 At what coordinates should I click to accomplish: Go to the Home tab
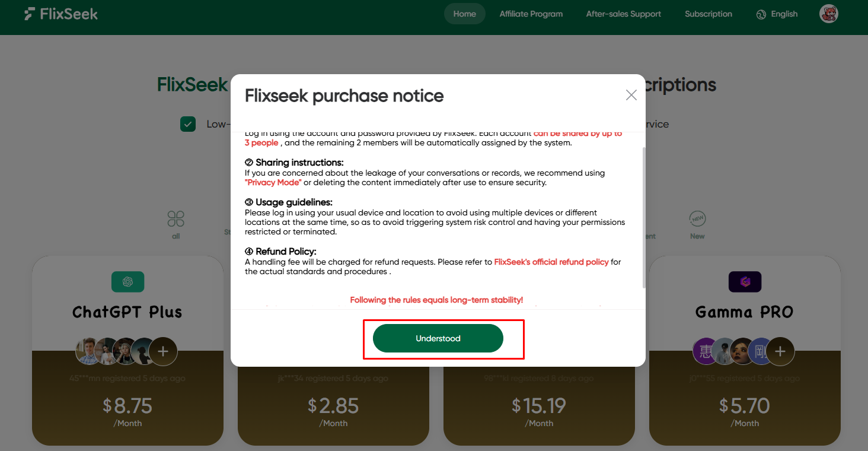tap(464, 14)
